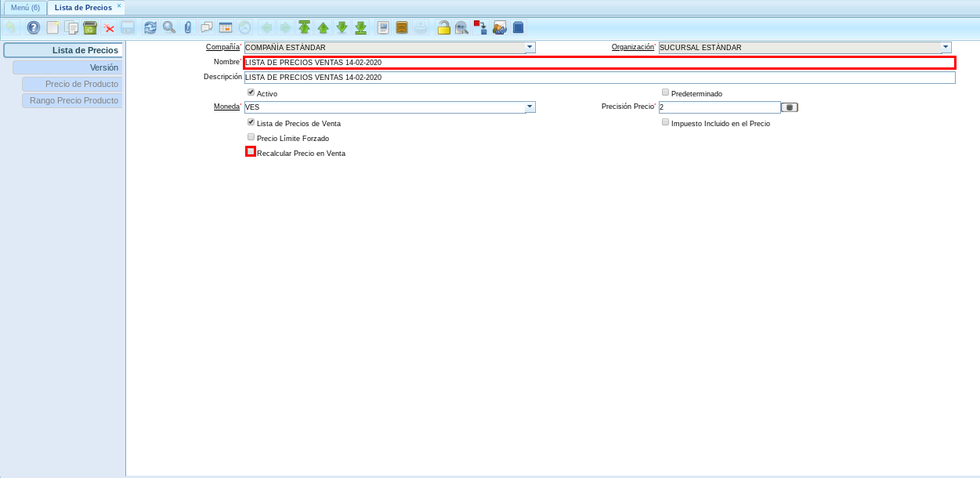Viewport: 980px width, 478px height.
Task: Check requests icon in toolbar
Action: 500,27
